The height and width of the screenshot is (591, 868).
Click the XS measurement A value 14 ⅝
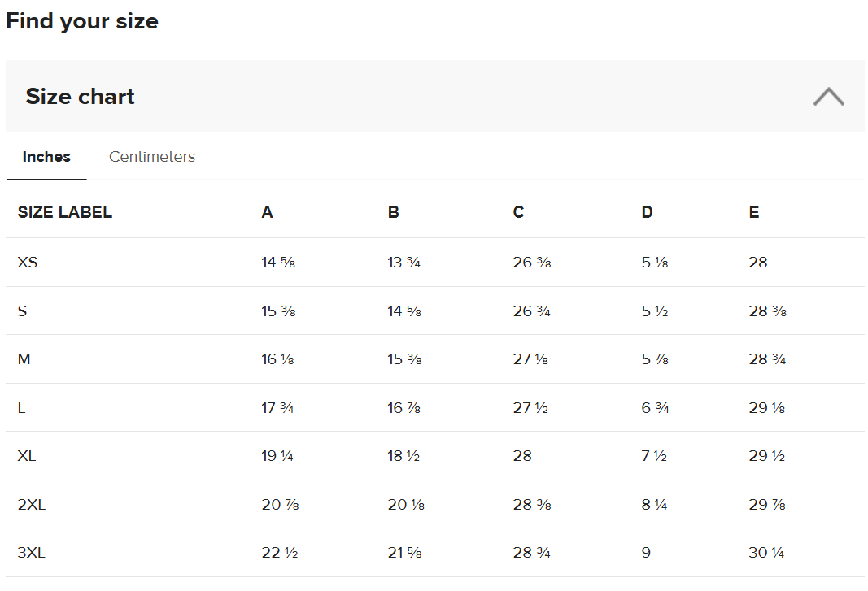pos(278,263)
